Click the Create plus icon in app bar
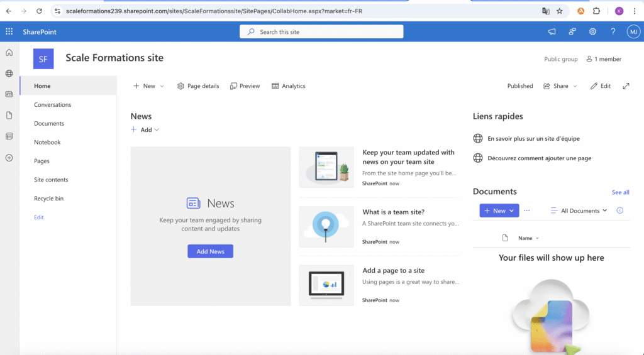The width and height of the screenshot is (644, 355). [9, 158]
